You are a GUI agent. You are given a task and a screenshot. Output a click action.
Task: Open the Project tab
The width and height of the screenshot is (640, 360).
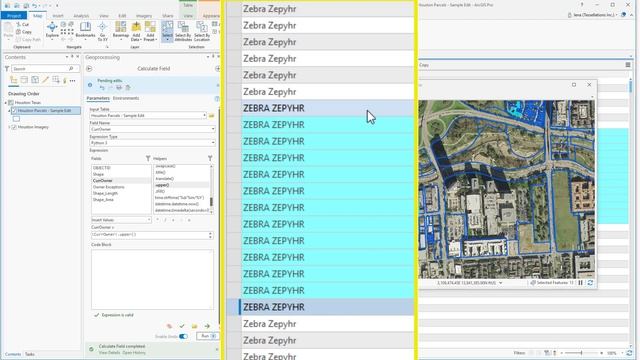point(14,16)
